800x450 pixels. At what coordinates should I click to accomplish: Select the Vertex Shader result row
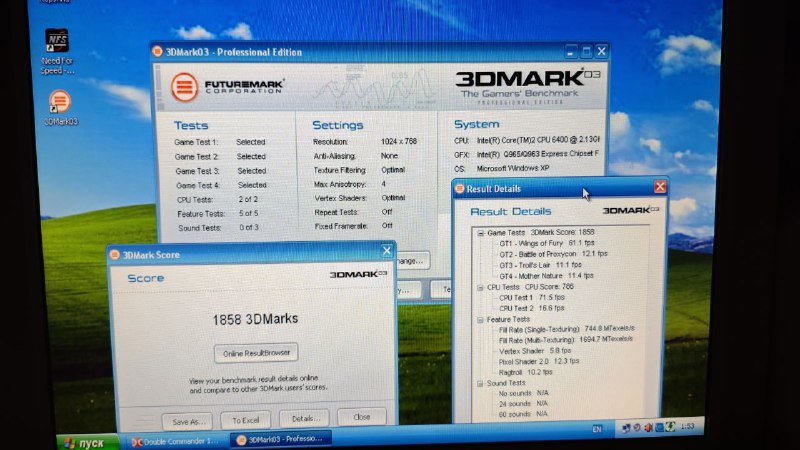pos(535,351)
